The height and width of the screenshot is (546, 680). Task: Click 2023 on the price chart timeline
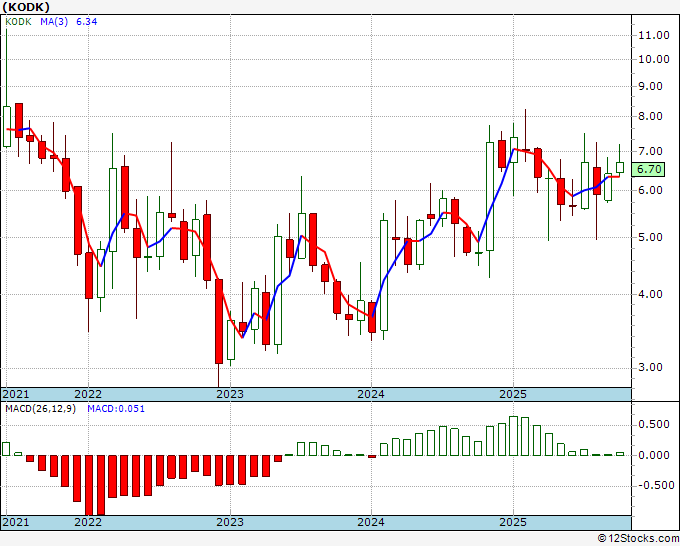(x=230, y=394)
